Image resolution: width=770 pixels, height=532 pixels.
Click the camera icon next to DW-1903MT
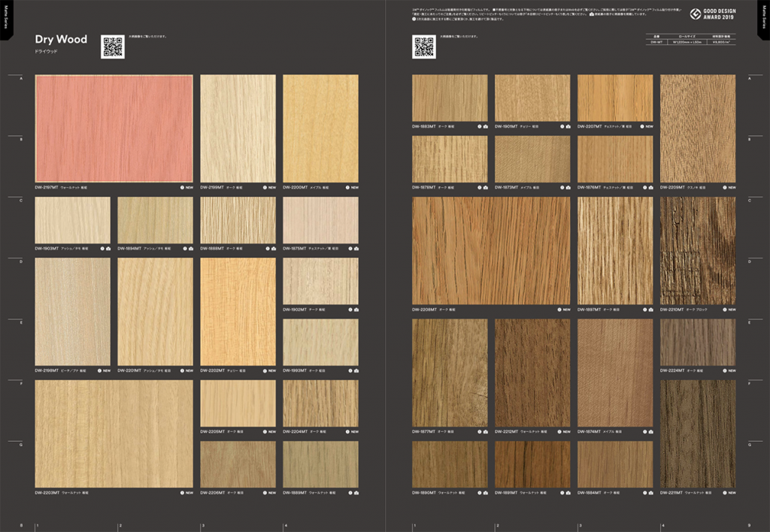[x=108, y=249]
